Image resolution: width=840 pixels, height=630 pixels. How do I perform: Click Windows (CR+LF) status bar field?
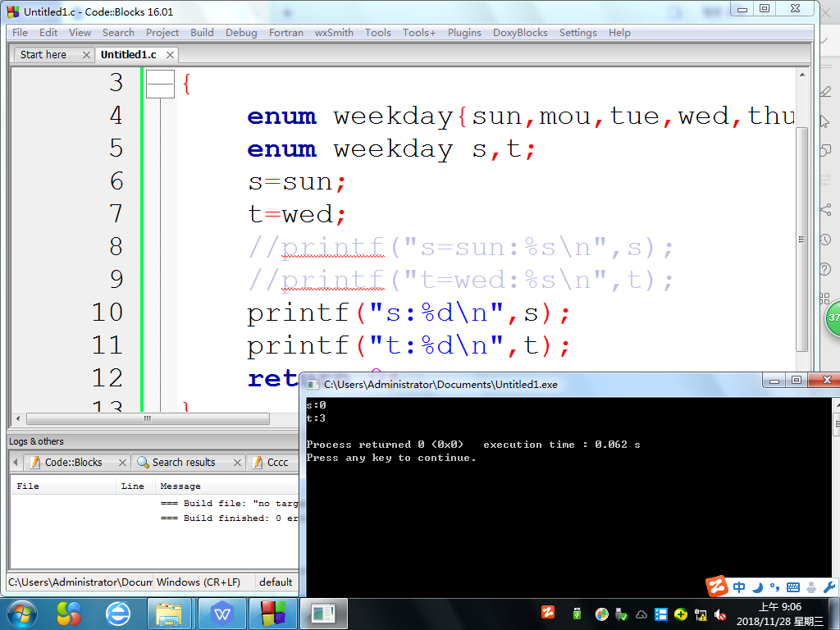pos(203,582)
